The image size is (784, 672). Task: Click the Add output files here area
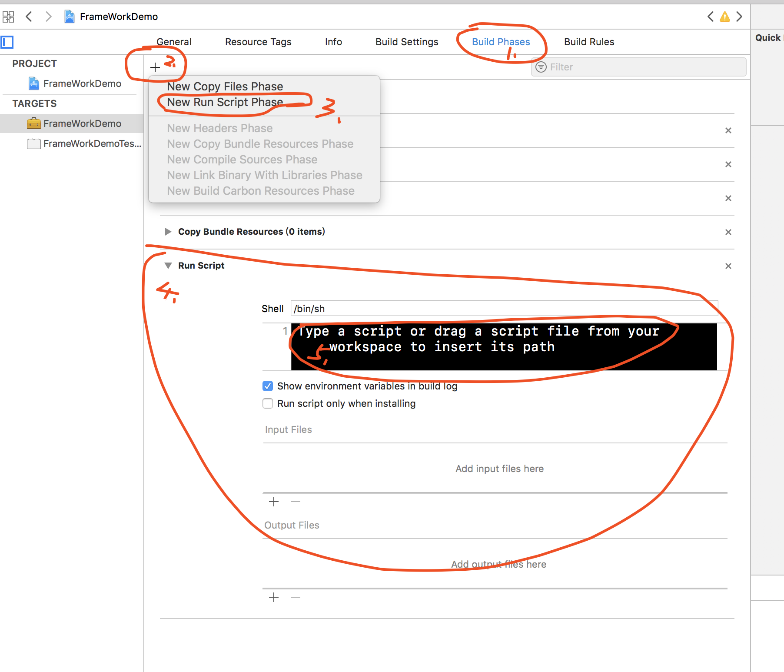[x=498, y=564]
